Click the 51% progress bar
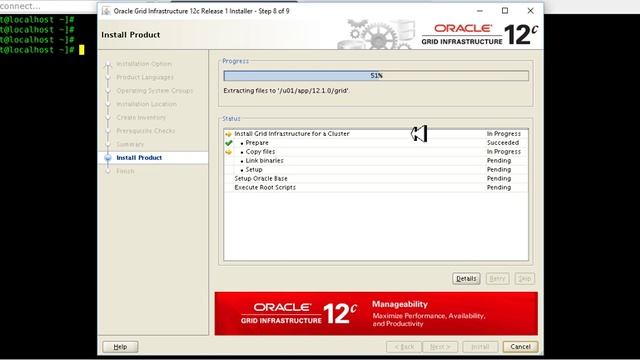This screenshot has height=360, width=640. point(376,76)
